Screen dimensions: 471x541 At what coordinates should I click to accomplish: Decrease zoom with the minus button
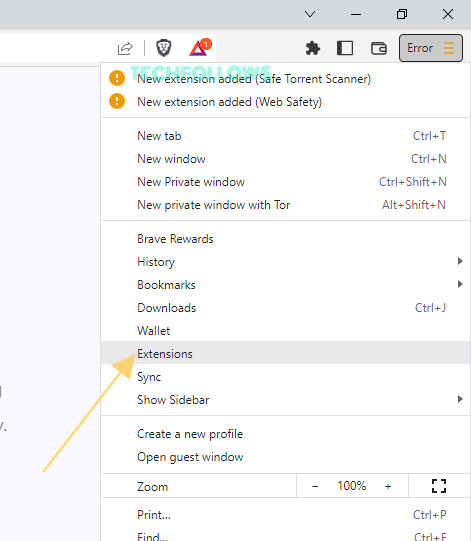coord(315,486)
